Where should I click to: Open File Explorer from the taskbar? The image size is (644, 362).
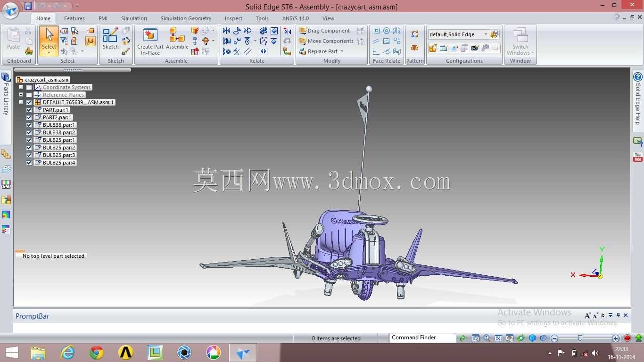[38, 353]
